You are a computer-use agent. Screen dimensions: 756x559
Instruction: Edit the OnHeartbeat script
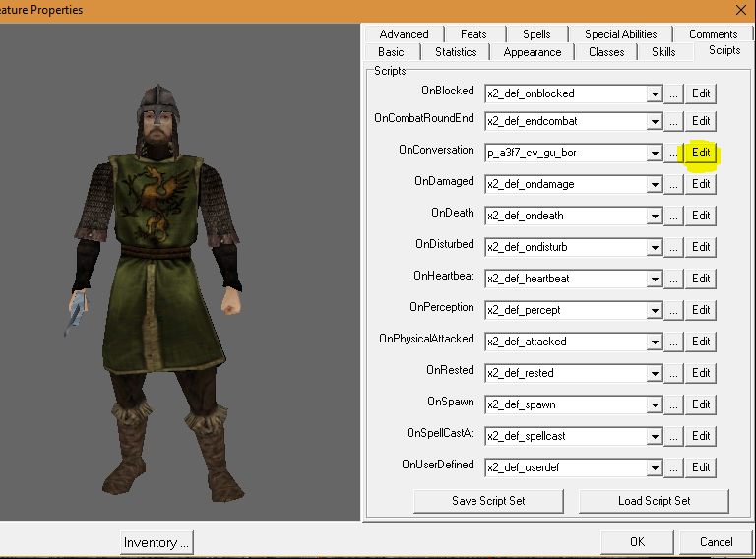[701, 279]
